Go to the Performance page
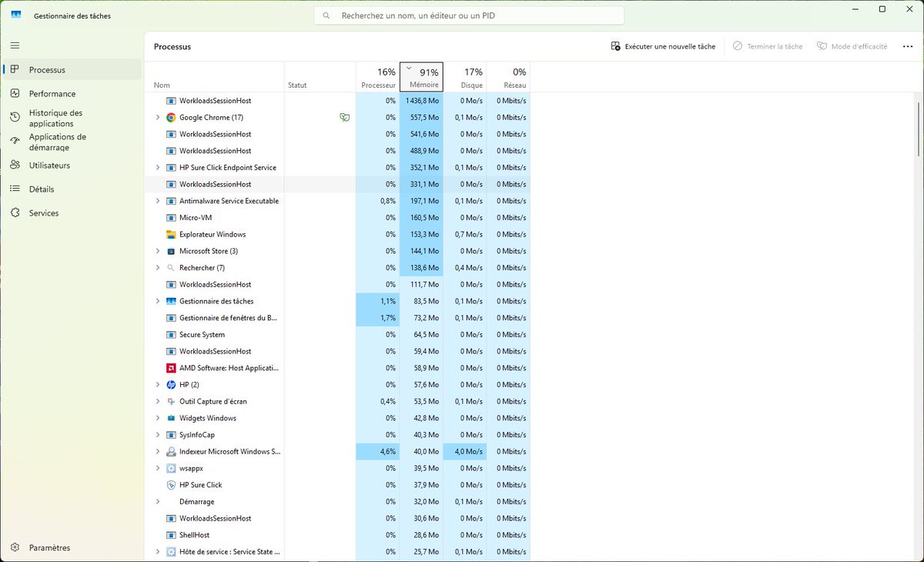The image size is (924, 562). (72, 93)
